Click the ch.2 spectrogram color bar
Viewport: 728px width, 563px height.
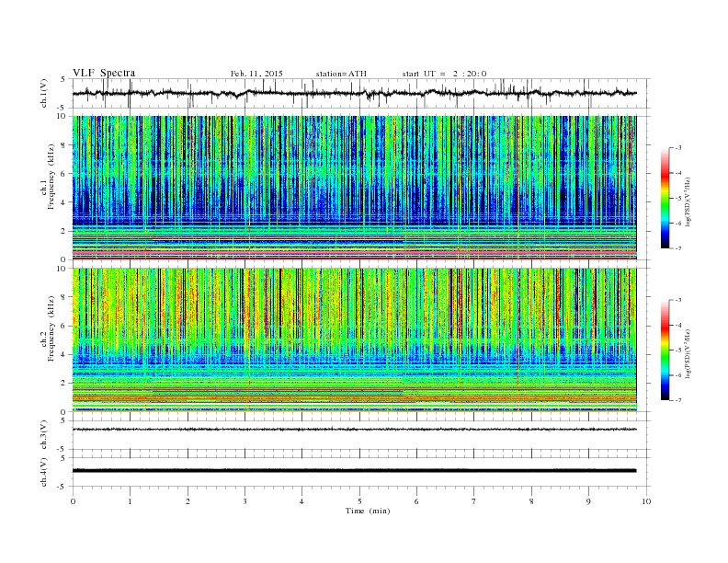pyautogui.click(x=665, y=350)
